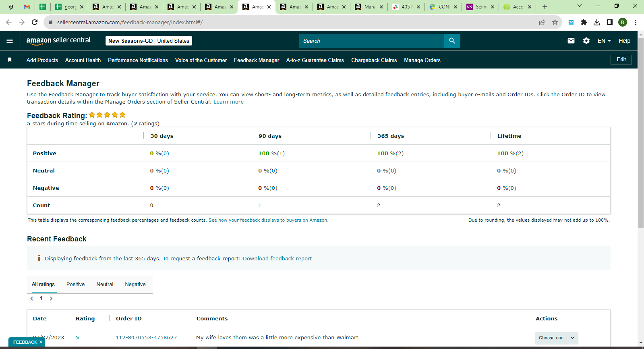Screen dimensions: 644x349
Task: Open the EN language dropdown
Action: [604, 41]
